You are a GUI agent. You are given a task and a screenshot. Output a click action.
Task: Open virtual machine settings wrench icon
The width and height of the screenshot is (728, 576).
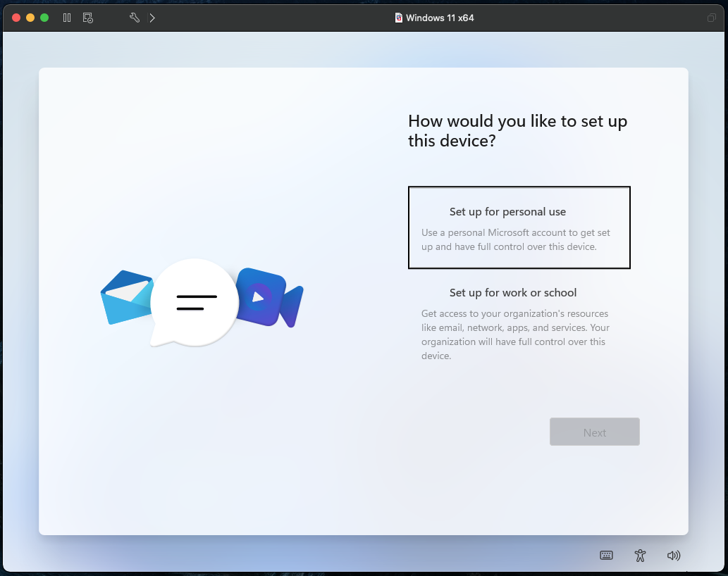pos(134,18)
